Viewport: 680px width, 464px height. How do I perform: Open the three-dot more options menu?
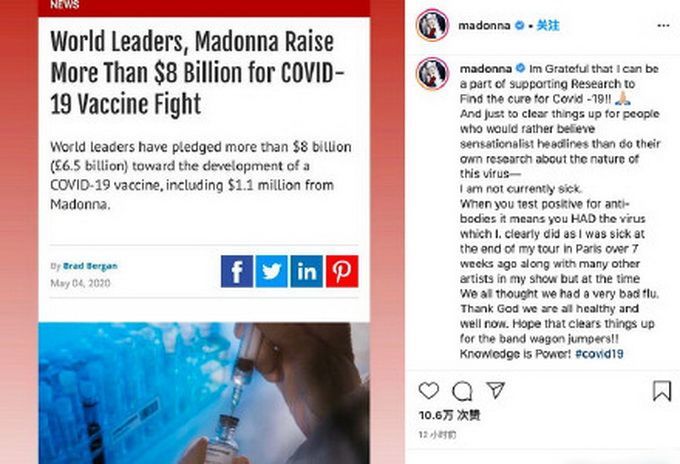point(663,26)
